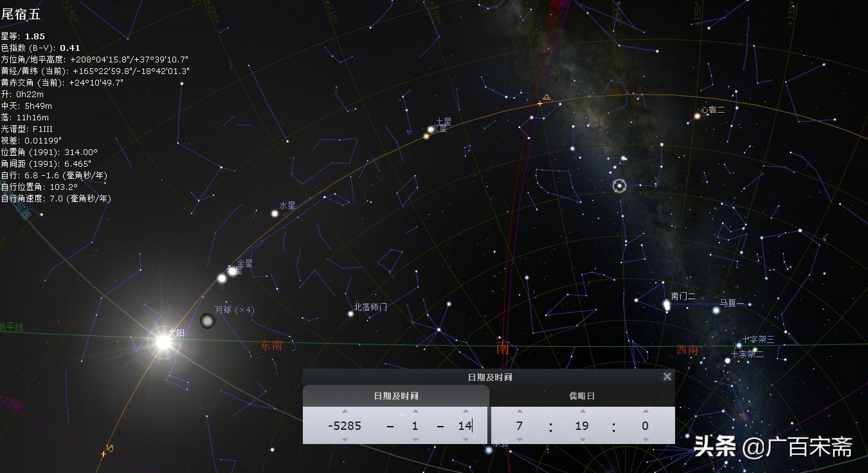
Task: Click the 西南 compass direction label
Action: (687, 350)
